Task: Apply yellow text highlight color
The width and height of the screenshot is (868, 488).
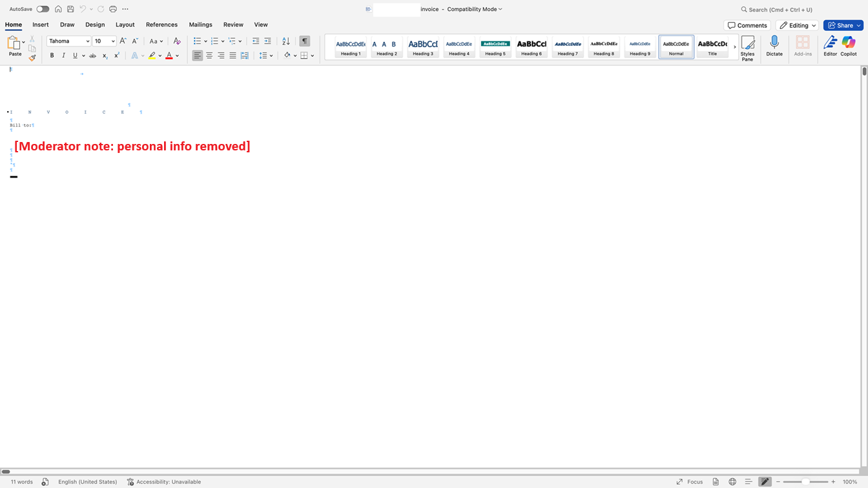Action: (152, 56)
